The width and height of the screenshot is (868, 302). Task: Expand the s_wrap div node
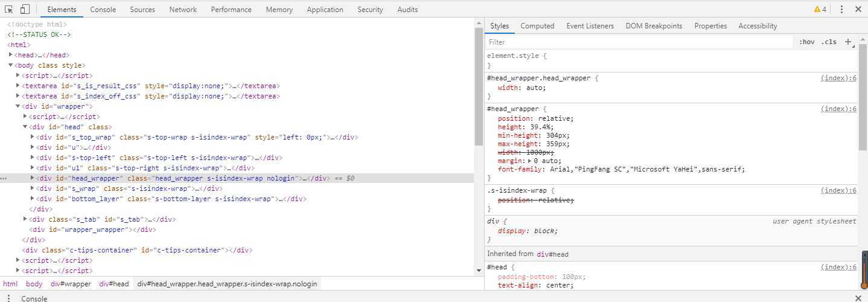(x=33, y=188)
